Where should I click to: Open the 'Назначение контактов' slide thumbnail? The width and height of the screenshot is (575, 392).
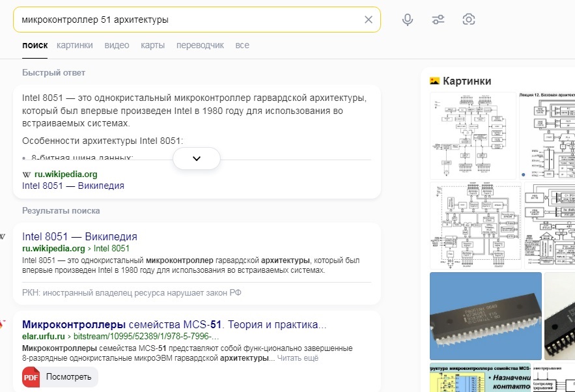[481, 378]
